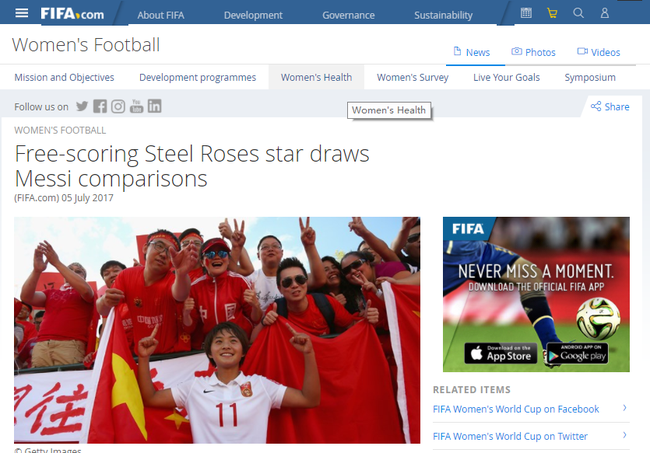Open the Facebook follow icon
650x453 pixels.
100,107
